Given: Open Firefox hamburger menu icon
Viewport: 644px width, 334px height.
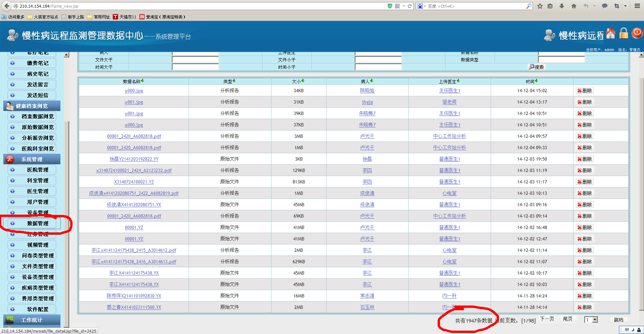Looking at the screenshot, I should tap(637, 6).
